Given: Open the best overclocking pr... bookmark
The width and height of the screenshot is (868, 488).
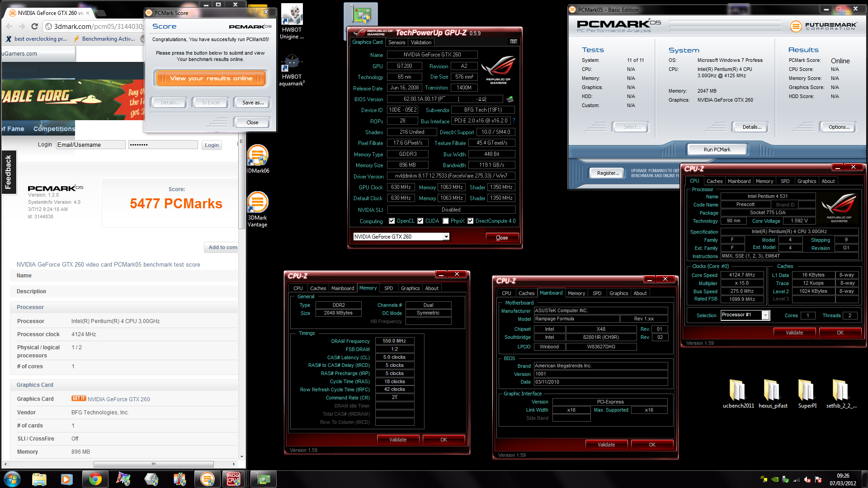Looking at the screenshot, I should click(x=37, y=39).
